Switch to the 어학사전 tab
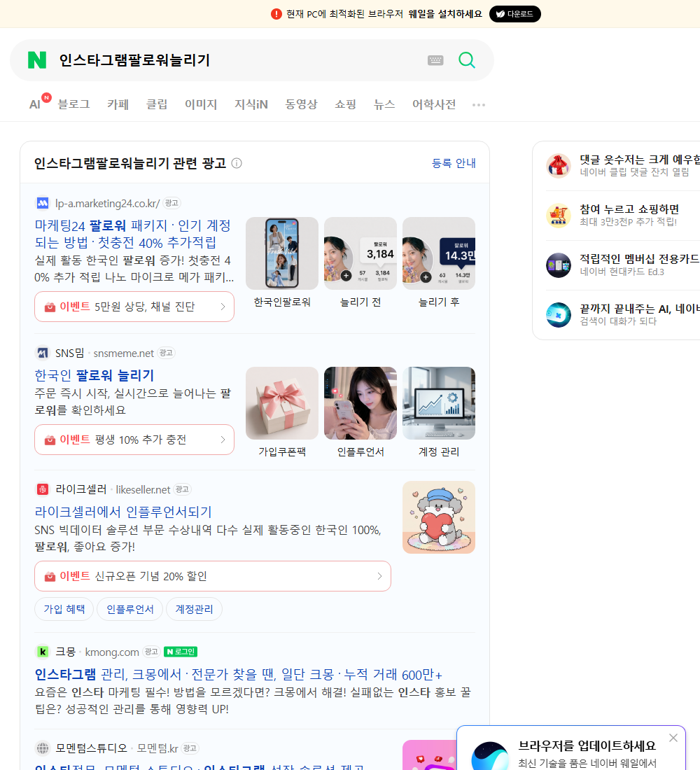The image size is (700, 770). [x=434, y=104]
